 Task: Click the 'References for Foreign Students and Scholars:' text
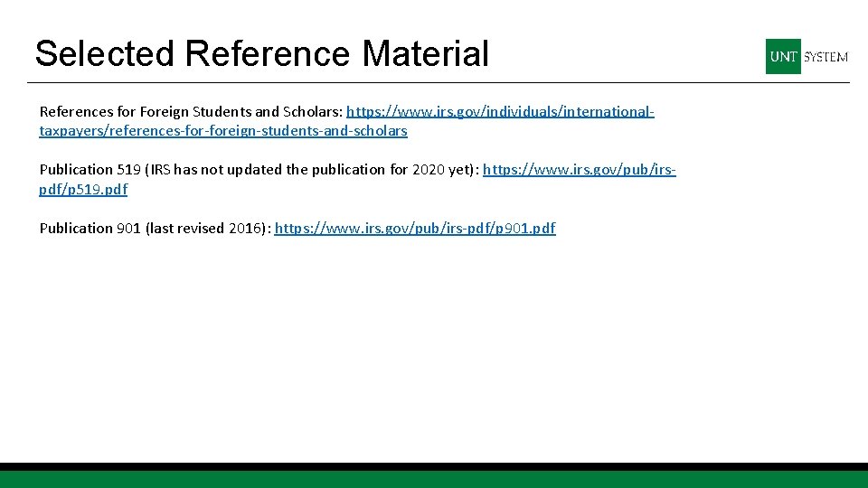pyautogui.click(x=191, y=112)
